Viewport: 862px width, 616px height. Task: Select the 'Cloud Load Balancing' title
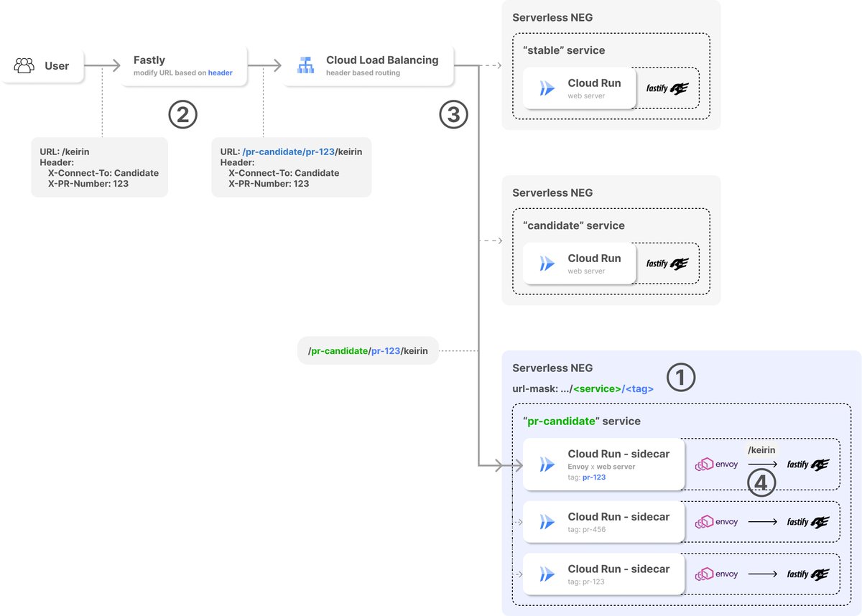pos(382,60)
